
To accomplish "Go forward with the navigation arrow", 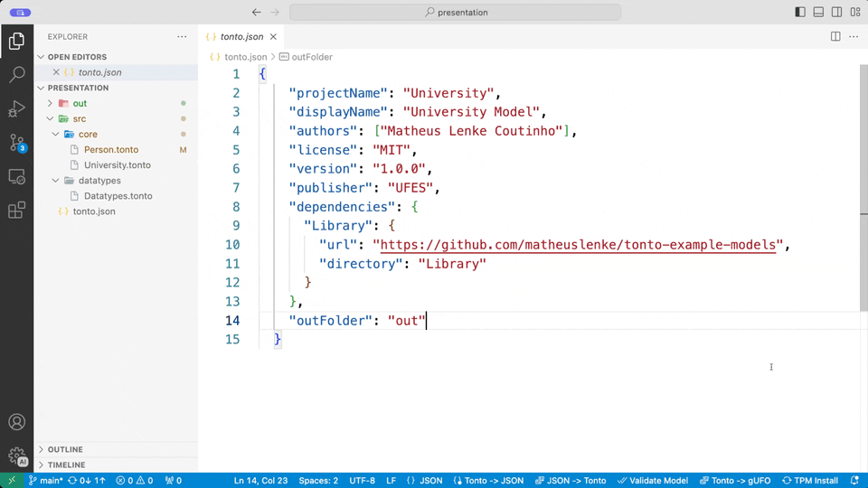I will pyautogui.click(x=275, y=12).
